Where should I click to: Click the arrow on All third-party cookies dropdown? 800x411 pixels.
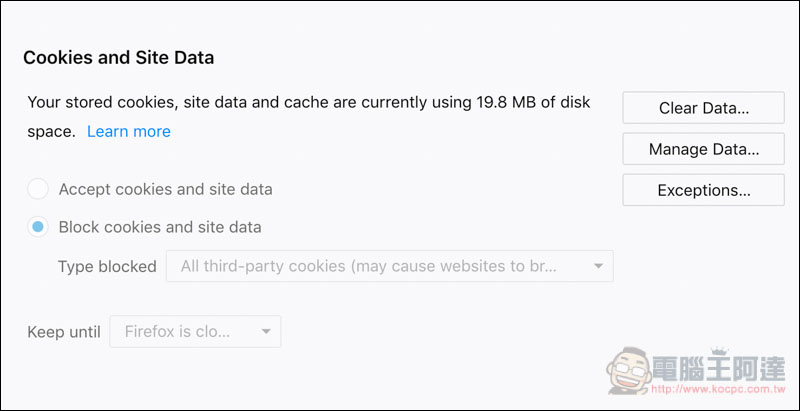pos(598,266)
